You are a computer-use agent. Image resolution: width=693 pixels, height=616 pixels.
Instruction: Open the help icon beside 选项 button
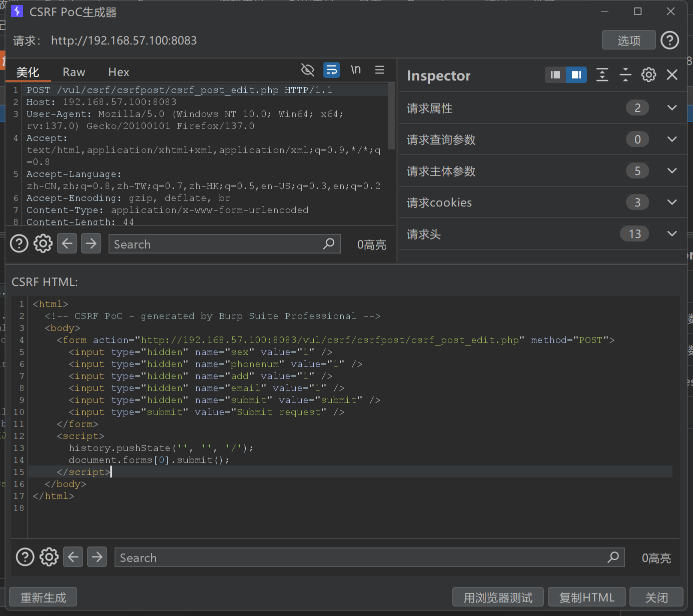click(x=669, y=40)
